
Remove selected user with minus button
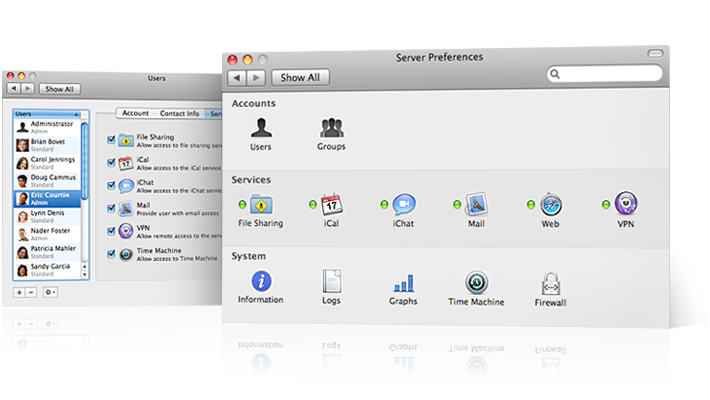pos(31,292)
